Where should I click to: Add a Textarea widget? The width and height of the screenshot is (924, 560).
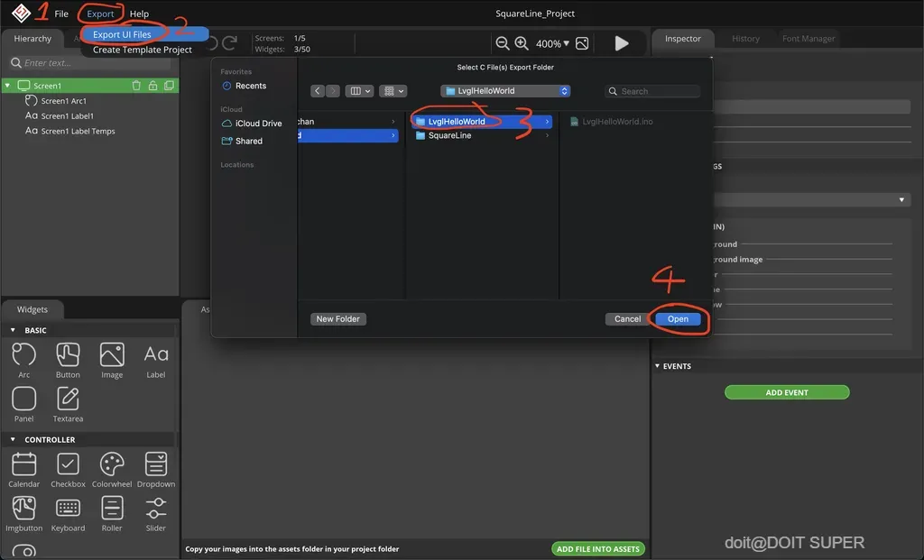(68, 405)
